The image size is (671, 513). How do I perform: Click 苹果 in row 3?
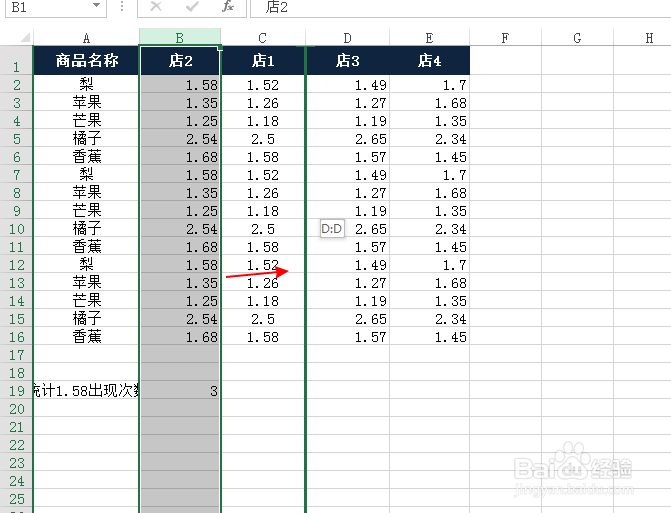point(86,103)
